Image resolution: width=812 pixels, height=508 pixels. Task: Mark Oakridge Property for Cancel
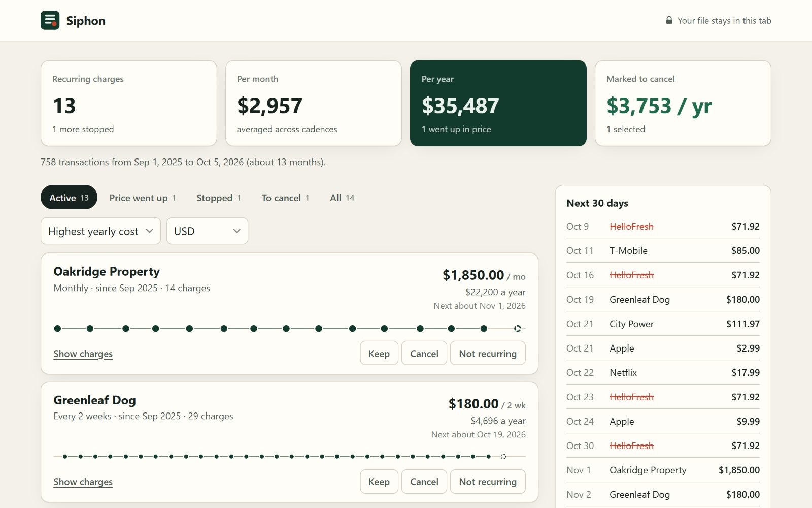click(424, 354)
